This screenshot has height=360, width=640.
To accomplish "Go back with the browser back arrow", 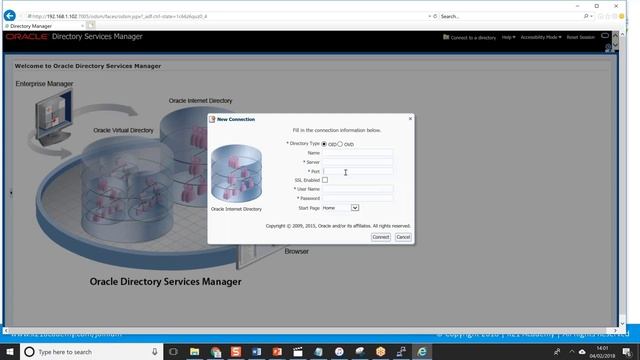I will coord(10,16).
